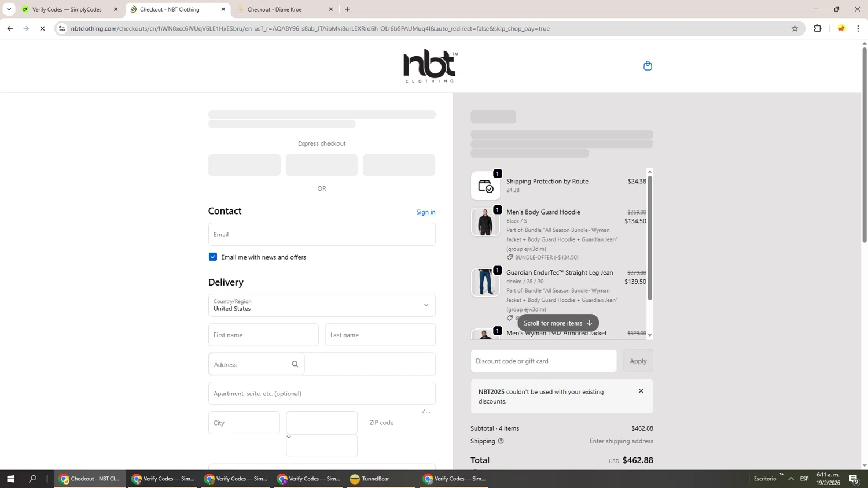Expand the Country/Region dropdown
Image resolution: width=868 pixels, height=488 pixels.
(x=322, y=305)
